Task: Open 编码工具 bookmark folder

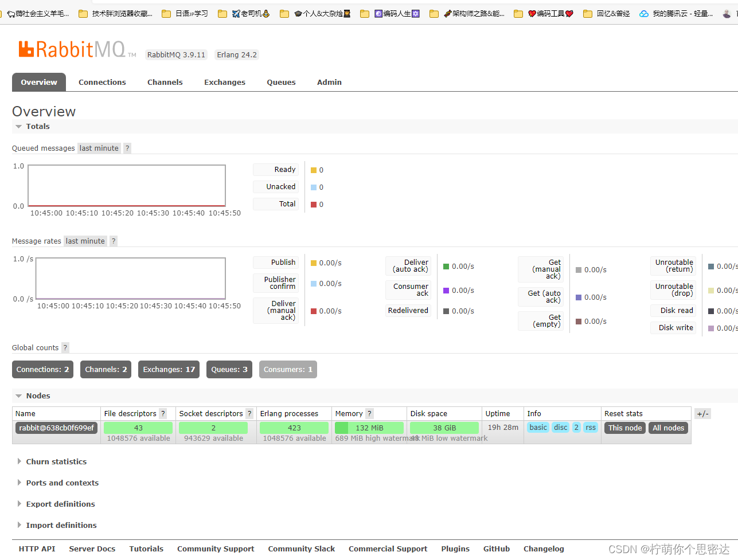Action: coord(544,13)
